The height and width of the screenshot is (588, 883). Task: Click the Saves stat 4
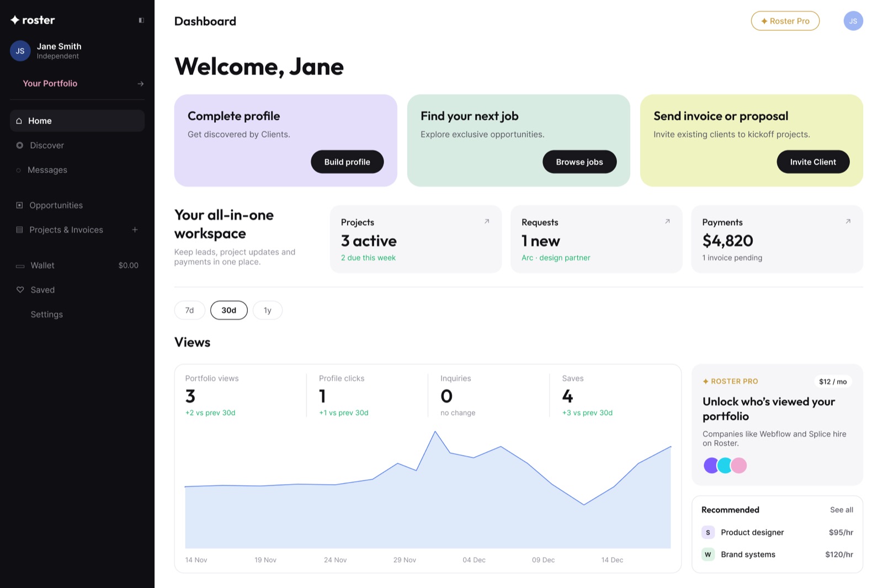[567, 396]
